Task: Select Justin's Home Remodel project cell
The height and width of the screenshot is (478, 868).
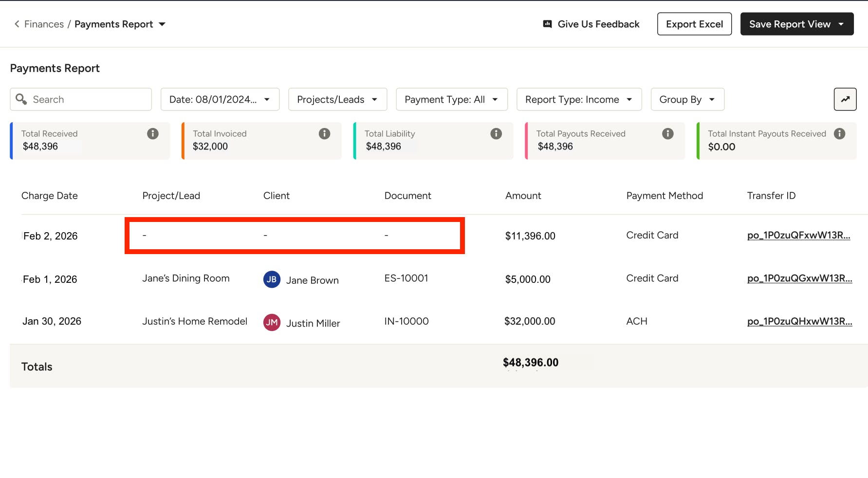Action: [195, 321]
